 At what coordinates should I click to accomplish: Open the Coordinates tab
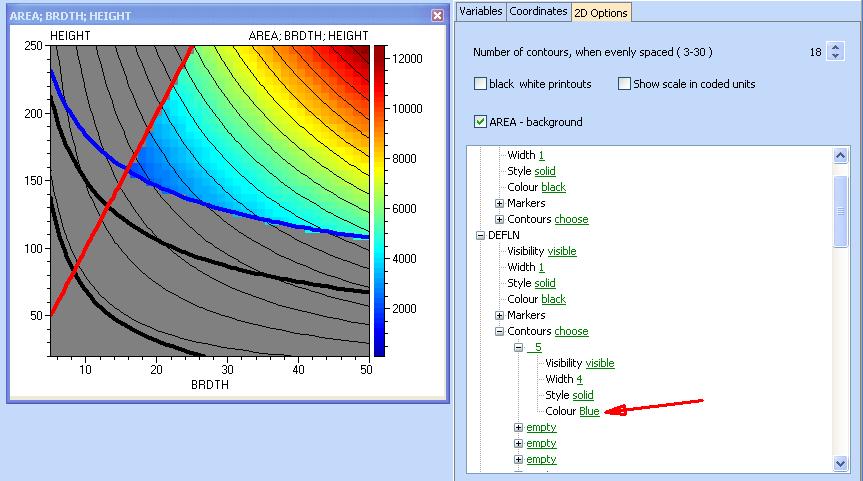[x=537, y=12]
